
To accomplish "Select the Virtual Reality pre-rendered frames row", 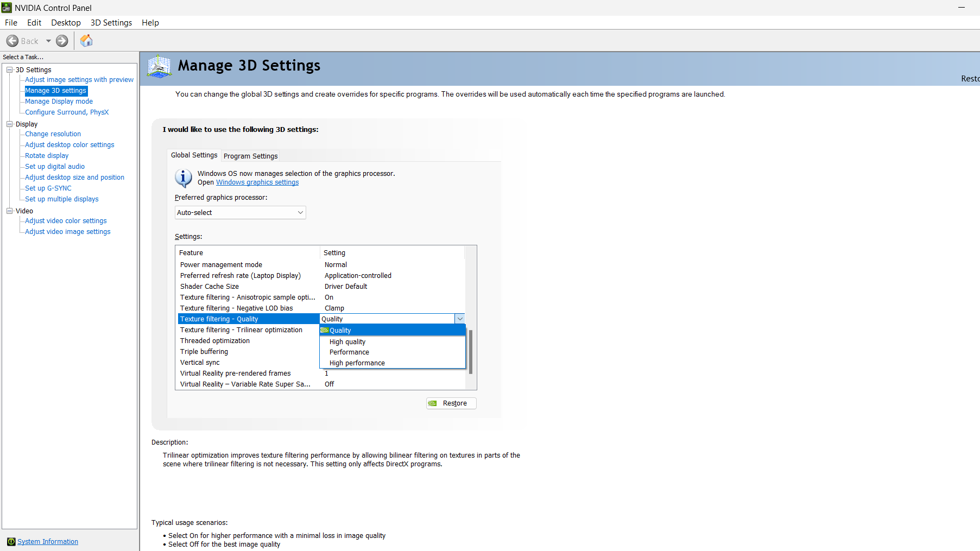I will [321, 373].
